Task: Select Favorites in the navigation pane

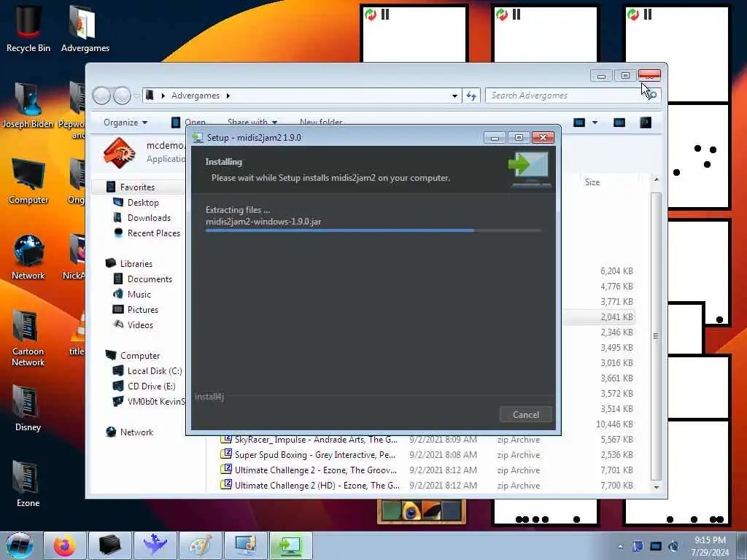Action: (137, 187)
